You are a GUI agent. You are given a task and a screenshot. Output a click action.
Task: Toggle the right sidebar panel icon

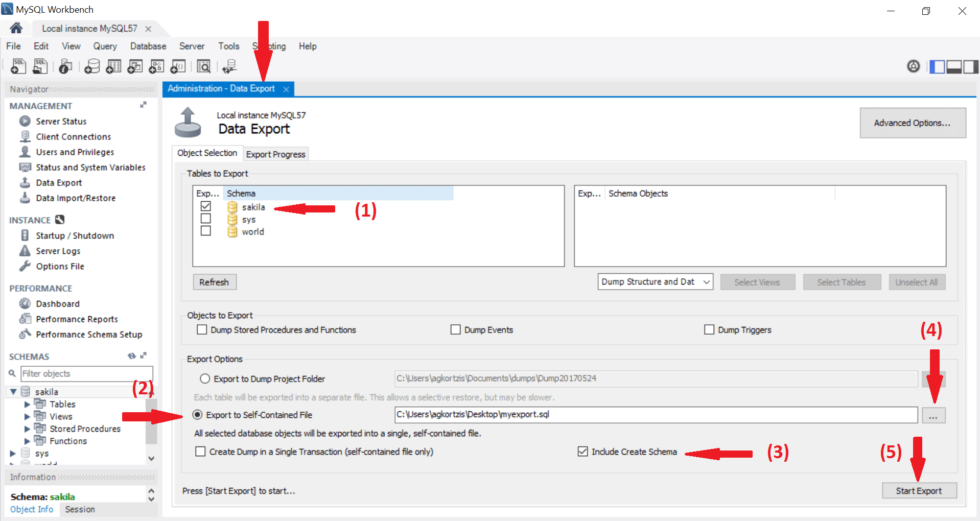971,66
